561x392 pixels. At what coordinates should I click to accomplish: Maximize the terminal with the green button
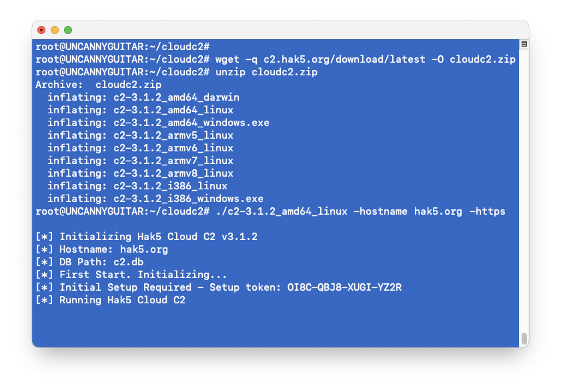coord(68,30)
